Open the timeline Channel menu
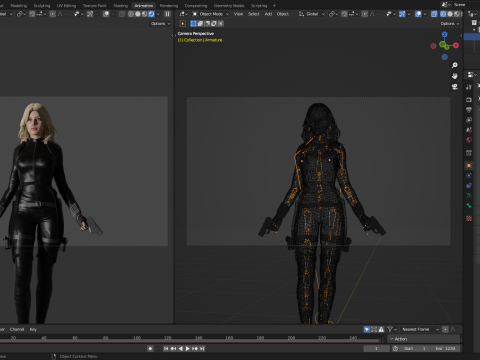The image size is (480, 360). click(17, 329)
